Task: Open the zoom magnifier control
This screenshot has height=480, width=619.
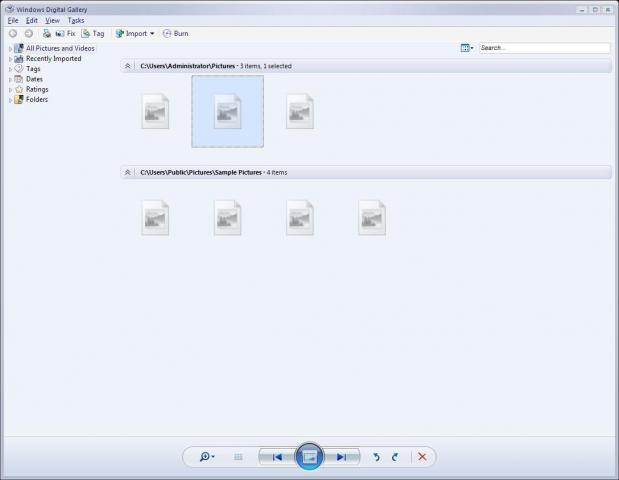Action: (207, 457)
